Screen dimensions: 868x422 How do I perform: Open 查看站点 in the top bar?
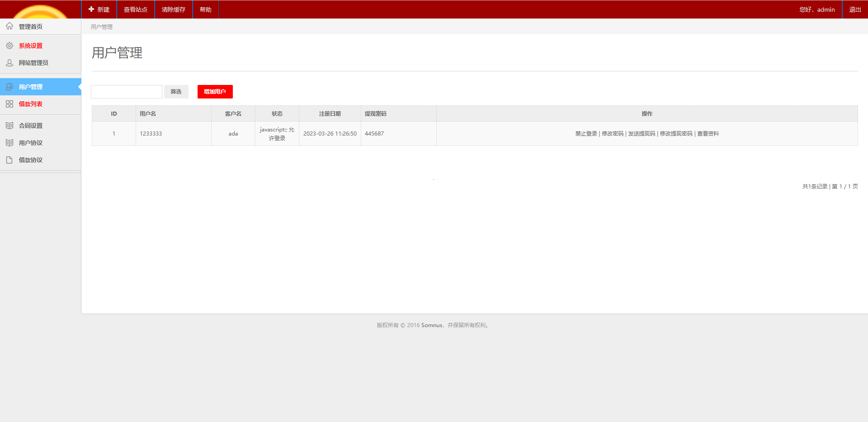coord(136,9)
